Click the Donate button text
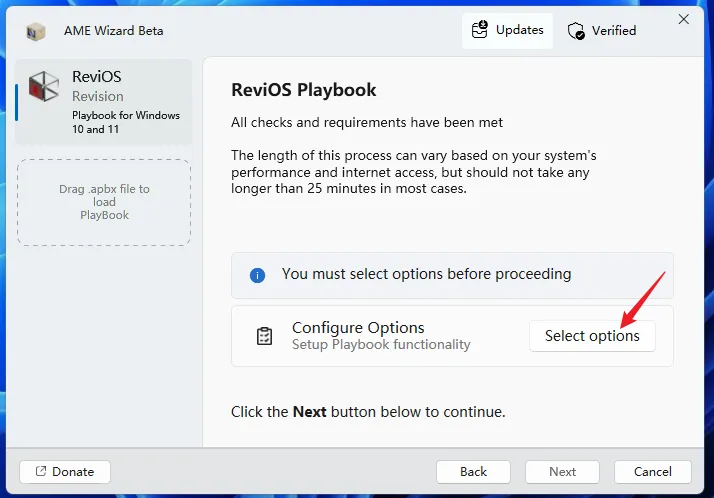This screenshot has height=498, width=714. 73,472
